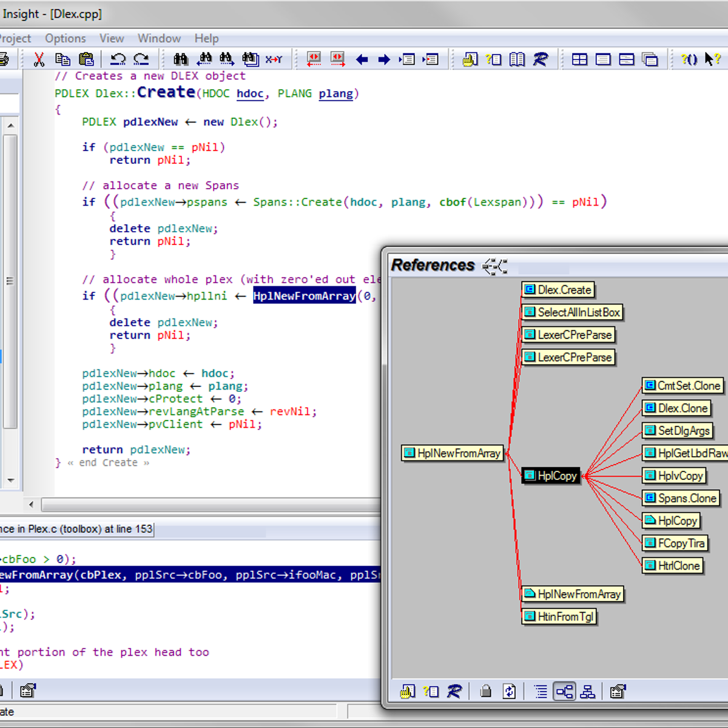Viewport: 728px width, 728px height.
Task: Open Search with the first binoculars icon
Action: click(180, 59)
